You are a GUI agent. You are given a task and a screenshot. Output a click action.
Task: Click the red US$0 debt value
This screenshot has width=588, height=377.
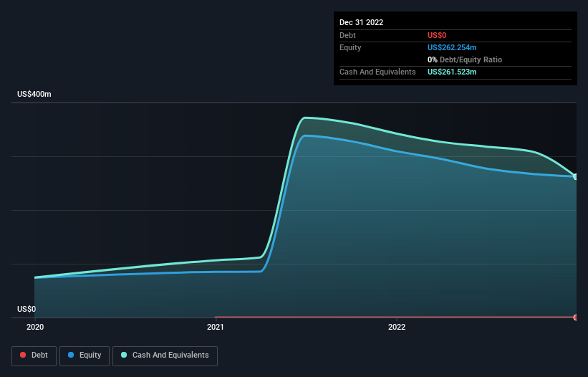[x=437, y=35]
